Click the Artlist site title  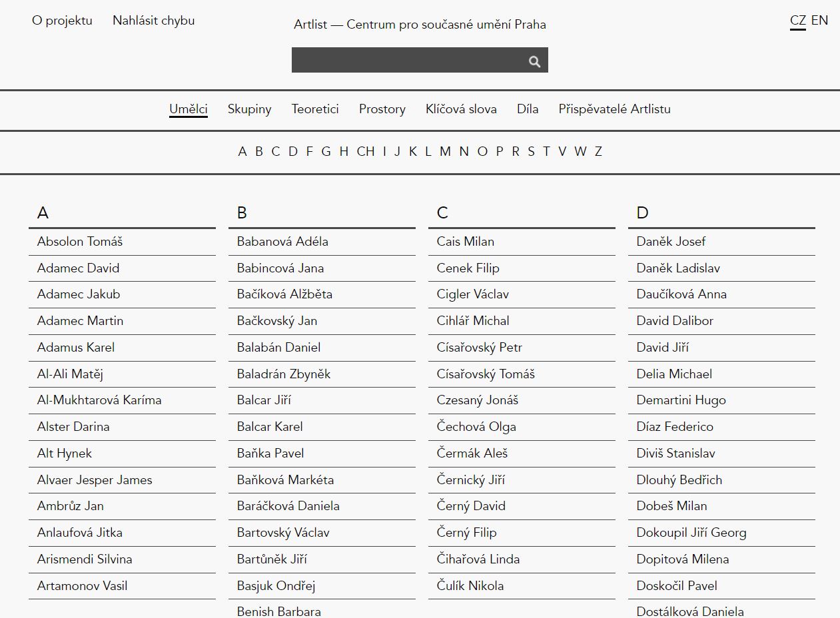420,25
